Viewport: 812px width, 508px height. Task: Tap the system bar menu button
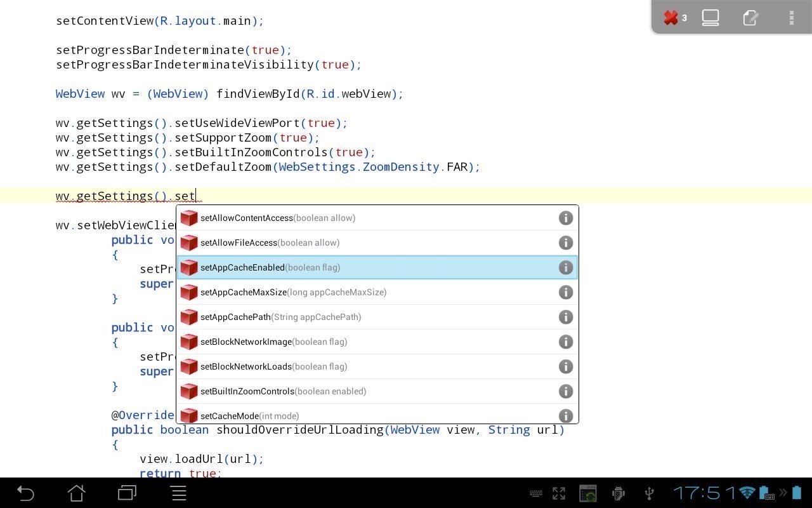pos(179,493)
